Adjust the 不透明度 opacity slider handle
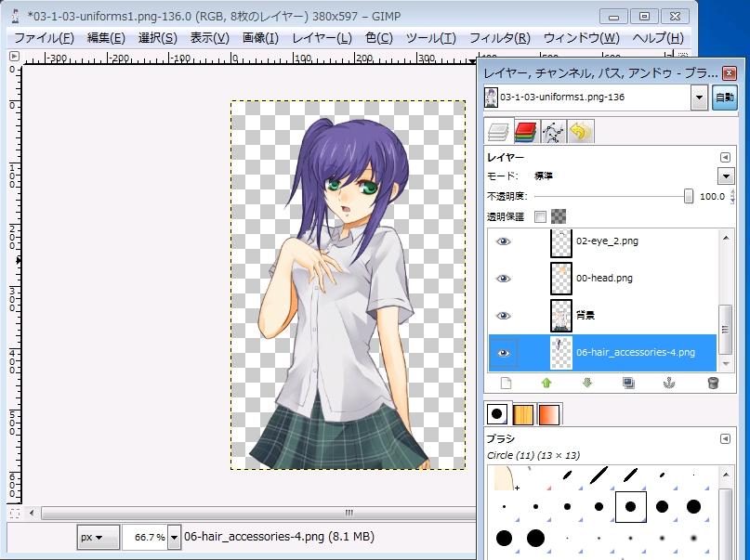750x560 pixels. coord(689,196)
